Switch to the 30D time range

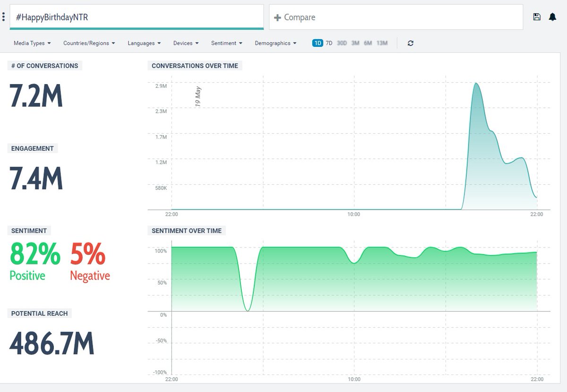click(342, 43)
